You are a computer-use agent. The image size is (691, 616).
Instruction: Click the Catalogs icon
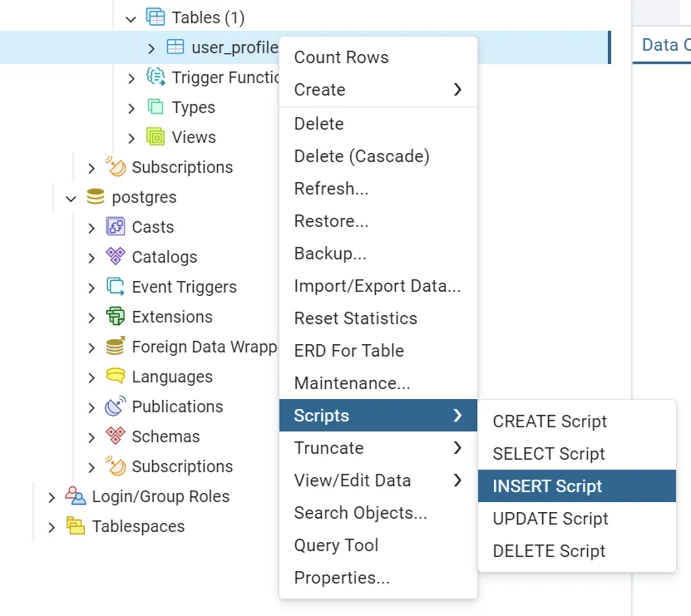pyautogui.click(x=116, y=256)
